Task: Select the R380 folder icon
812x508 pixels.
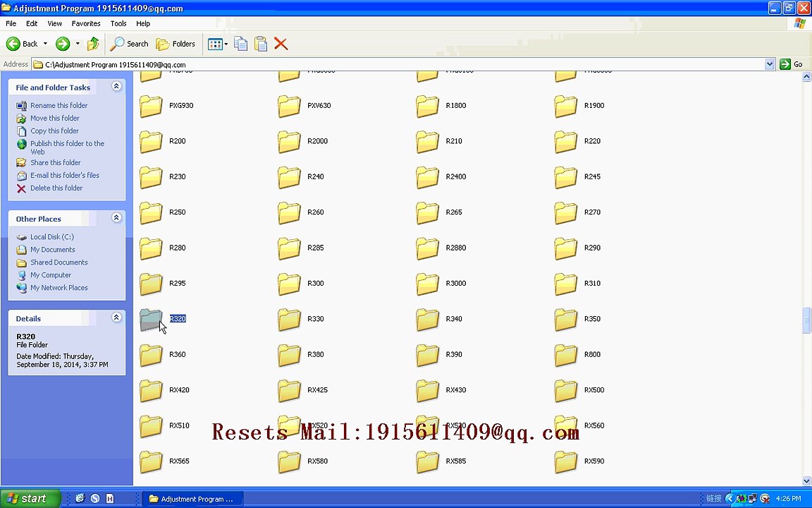Action: [290, 356]
